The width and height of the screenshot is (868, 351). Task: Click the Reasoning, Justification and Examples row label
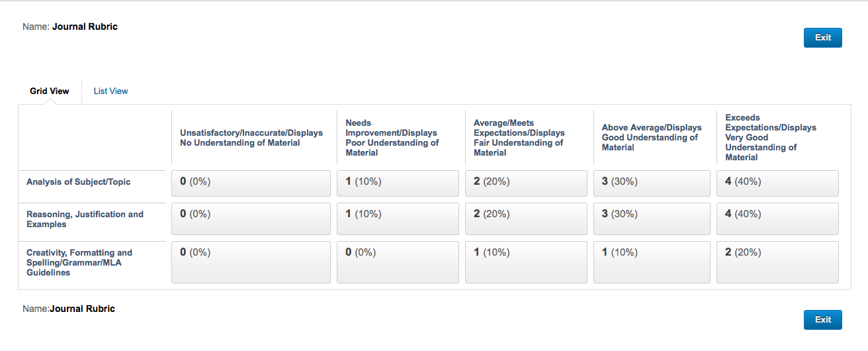85,219
